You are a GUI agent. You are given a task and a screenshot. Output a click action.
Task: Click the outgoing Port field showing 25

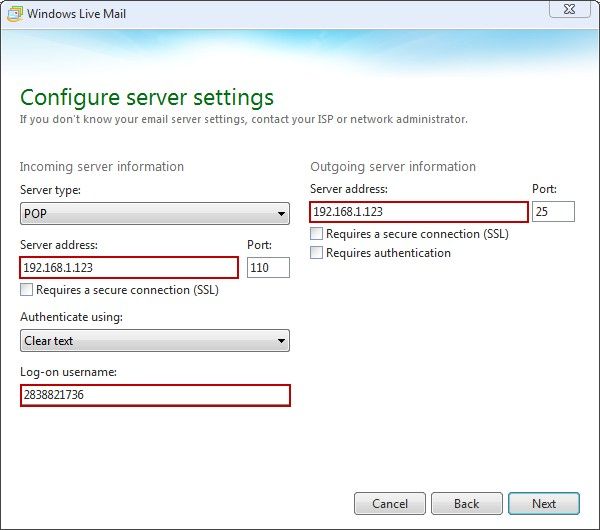coord(553,212)
